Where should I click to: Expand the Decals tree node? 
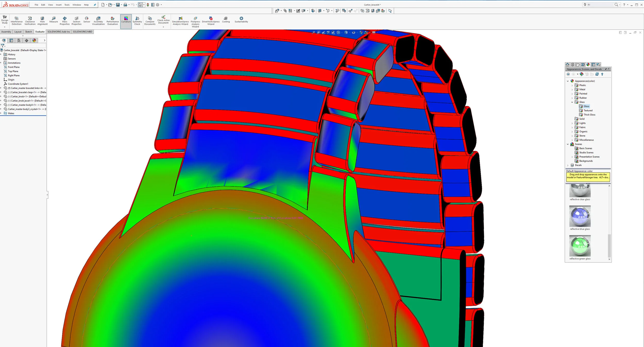pyautogui.click(x=568, y=165)
